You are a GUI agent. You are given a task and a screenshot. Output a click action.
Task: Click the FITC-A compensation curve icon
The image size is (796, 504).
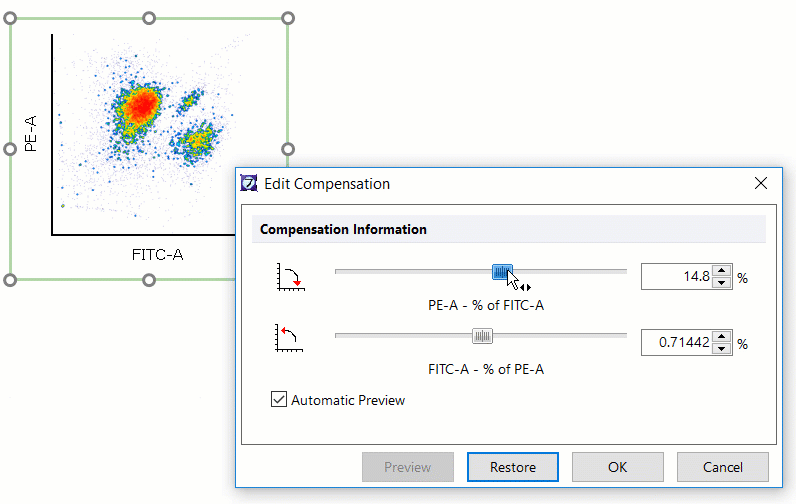click(289, 338)
